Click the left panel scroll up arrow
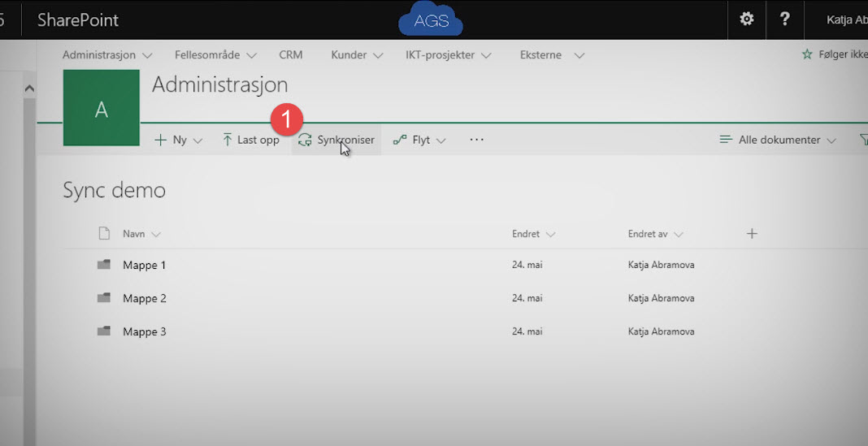This screenshot has width=868, height=446. tap(29, 88)
